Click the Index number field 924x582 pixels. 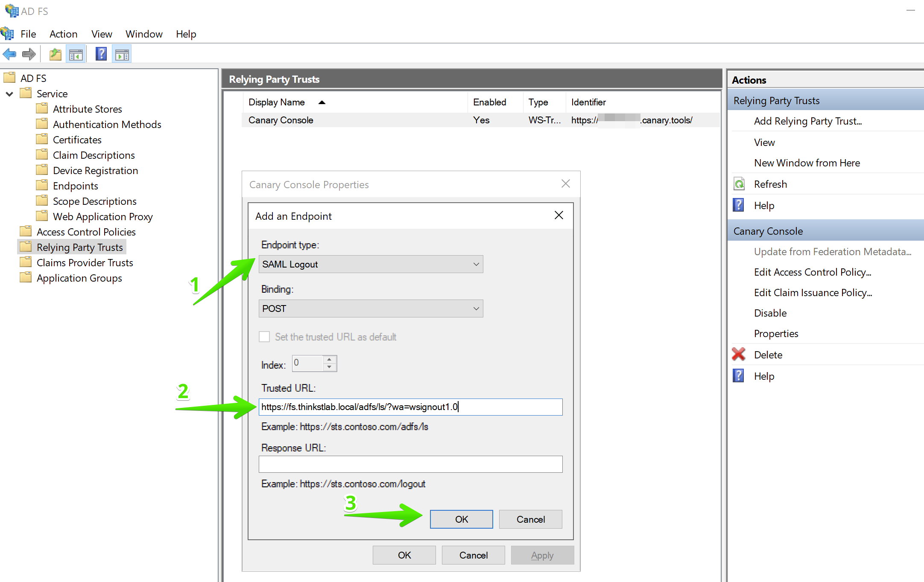tap(307, 363)
